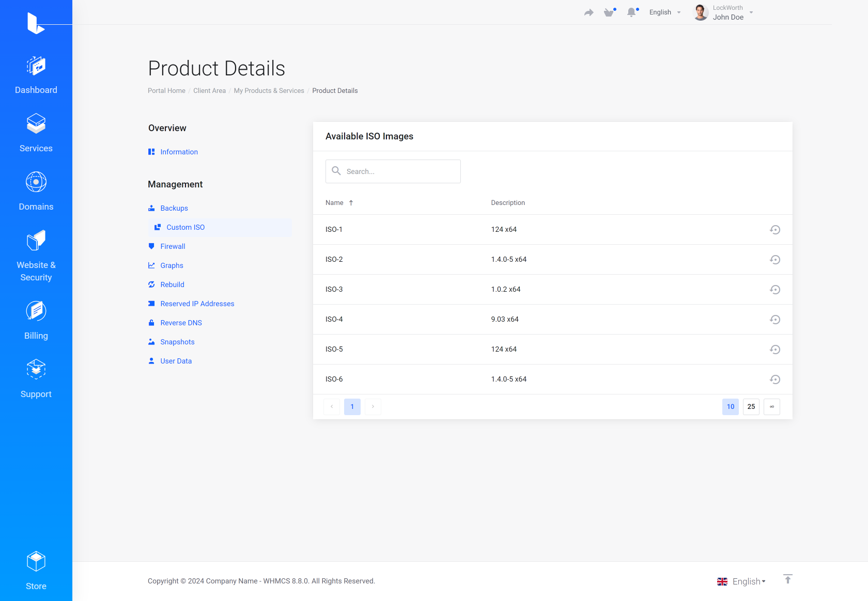868x601 pixels.
Task: Click the ISO-1 name cell
Action: coord(334,229)
